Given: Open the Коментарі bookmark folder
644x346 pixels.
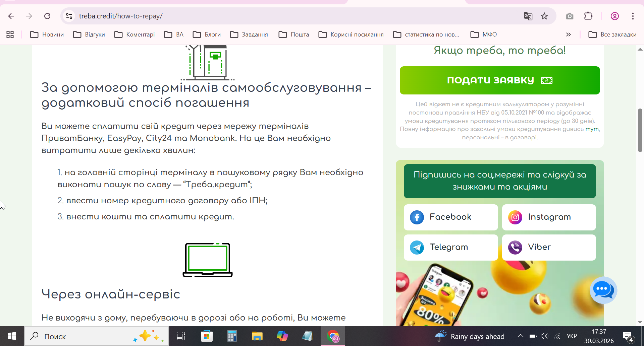Looking at the screenshot, I should pyautogui.click(x=135, y=34).
